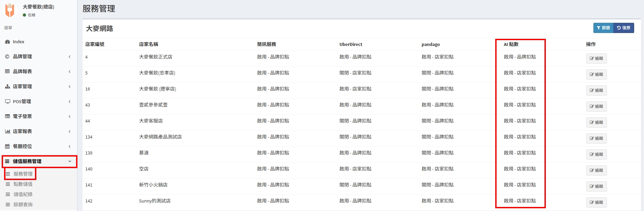644x211 pixels.
Task: Expand the 店家管理 chevron
Action: pyautogui.click(x=70, y=86)
